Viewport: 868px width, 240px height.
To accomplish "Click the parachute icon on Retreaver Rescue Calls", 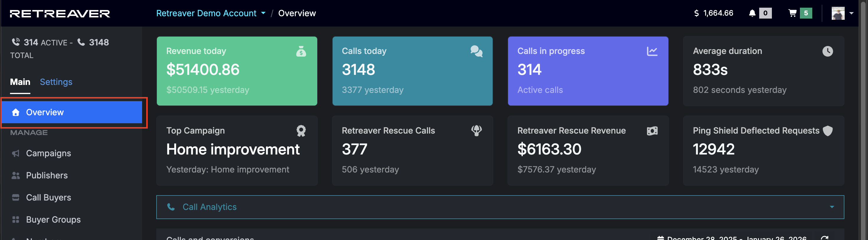I will (x=476, y=131).
